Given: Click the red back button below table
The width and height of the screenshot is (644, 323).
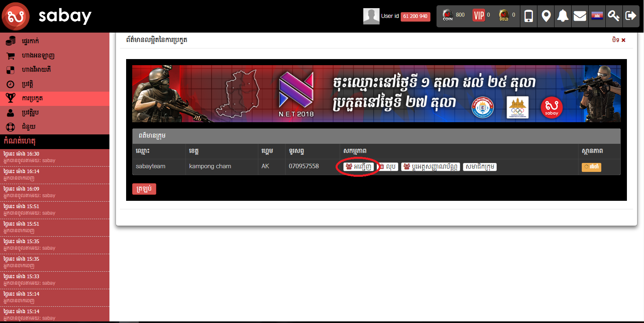Looking at the screenshot, I should tap(144, 189).
